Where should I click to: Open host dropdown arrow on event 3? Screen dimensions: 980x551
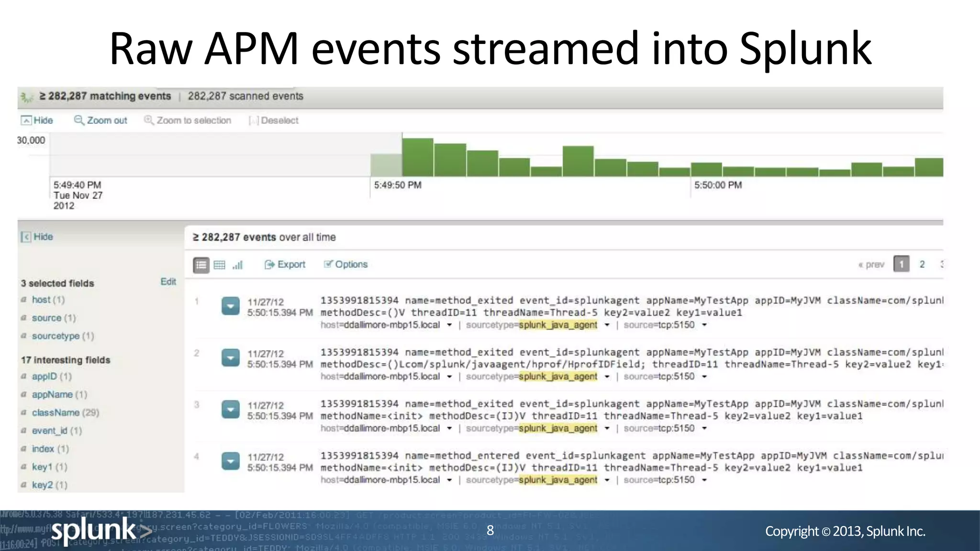pyautogui.click(x=449, y=429)
